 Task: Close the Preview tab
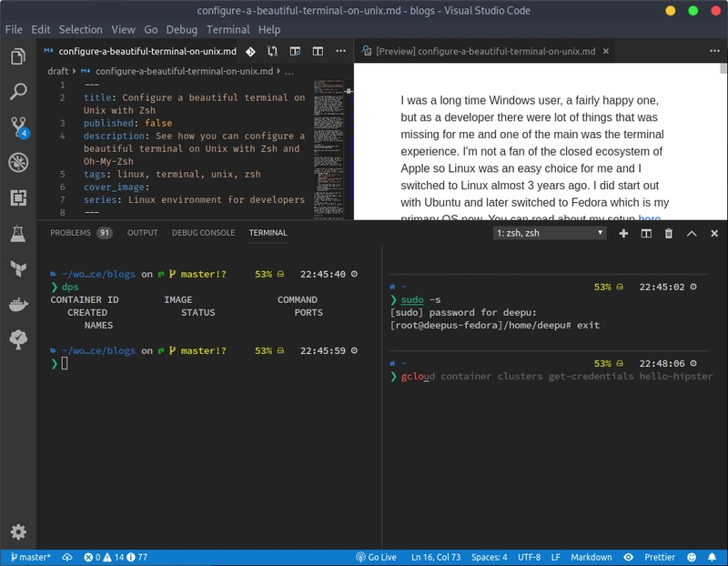pyautogui.click(x=606, y=51)
